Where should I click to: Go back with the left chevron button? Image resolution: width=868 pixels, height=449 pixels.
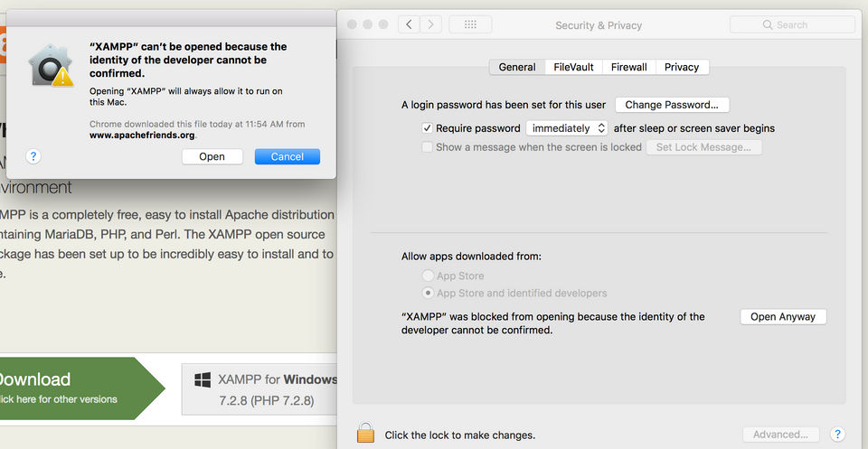[x=410, y=24]
